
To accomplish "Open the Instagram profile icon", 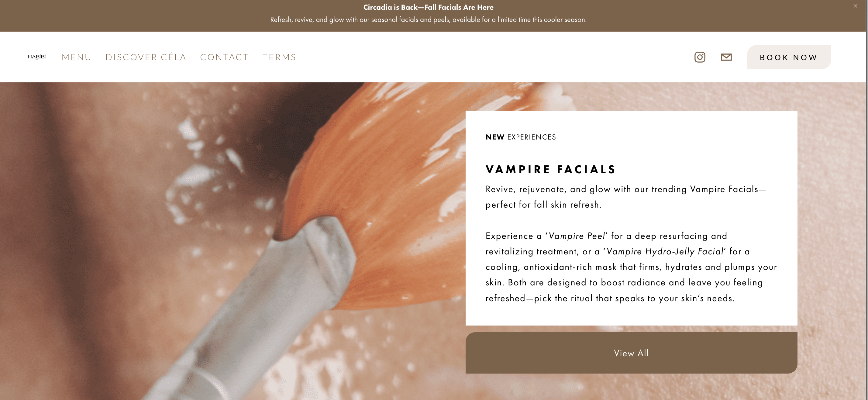I will click(x=700, y=57).
